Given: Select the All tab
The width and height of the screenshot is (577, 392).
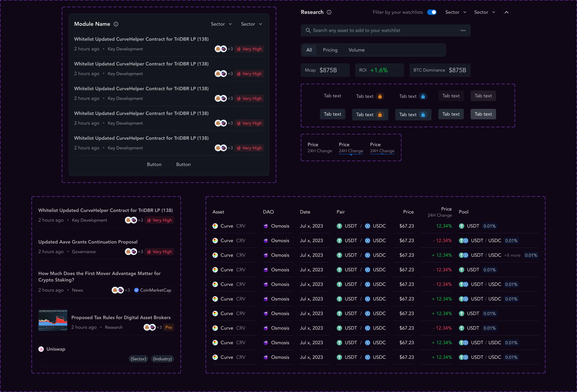Looking at the screenshot, I should 309,50.
